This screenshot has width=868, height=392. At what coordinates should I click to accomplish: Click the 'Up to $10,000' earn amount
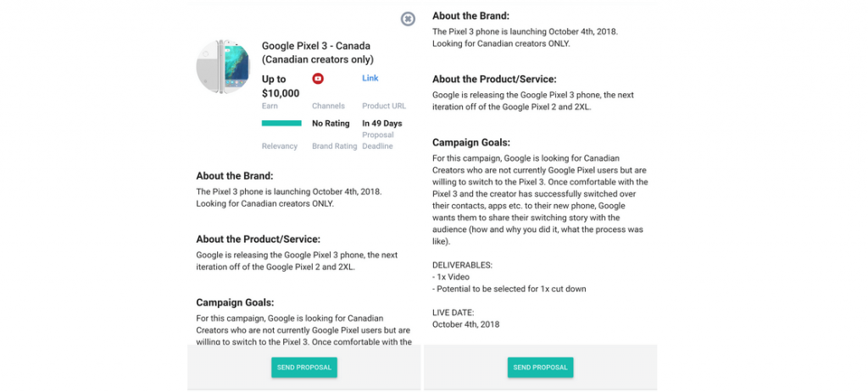281,86
